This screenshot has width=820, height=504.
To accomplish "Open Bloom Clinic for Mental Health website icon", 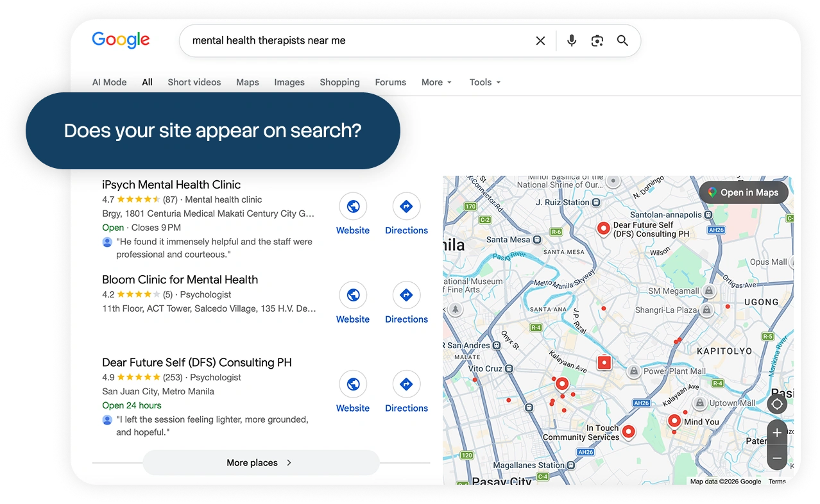I will (x=353, y=295).
